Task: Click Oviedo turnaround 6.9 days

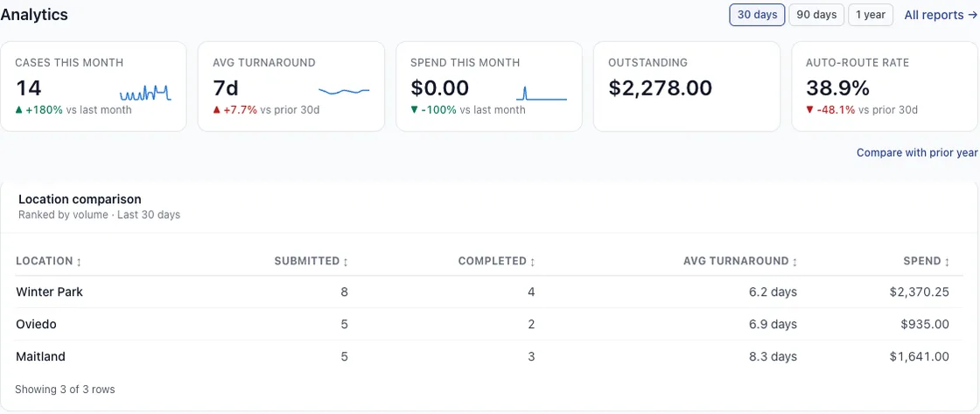Action: point(774,325)
